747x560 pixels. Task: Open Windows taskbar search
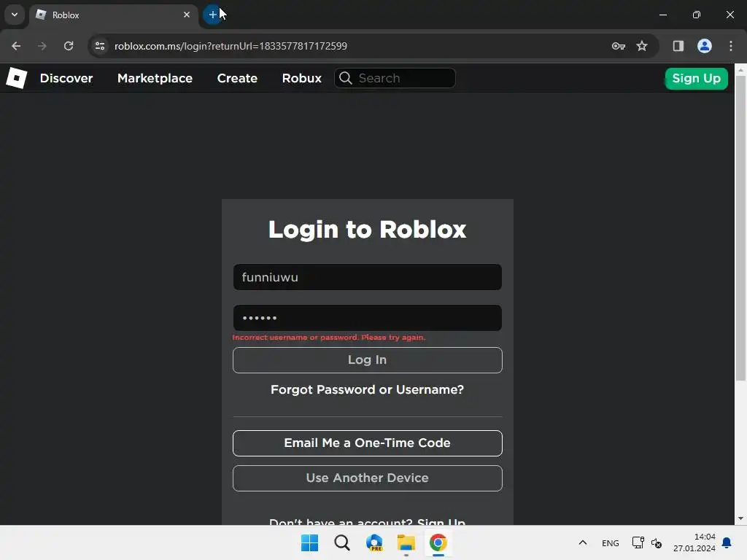point(342,542)
